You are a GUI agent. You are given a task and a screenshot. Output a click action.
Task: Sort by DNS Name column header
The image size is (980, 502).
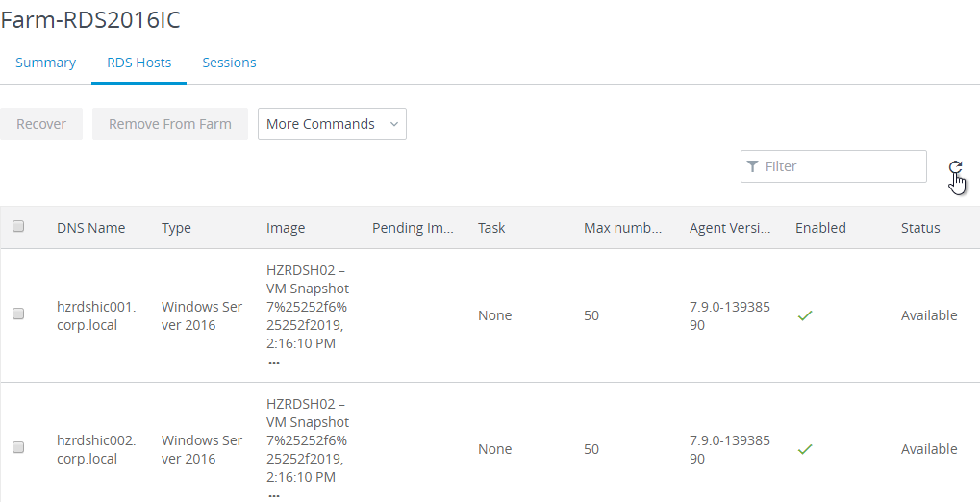[x=90, y=228]
